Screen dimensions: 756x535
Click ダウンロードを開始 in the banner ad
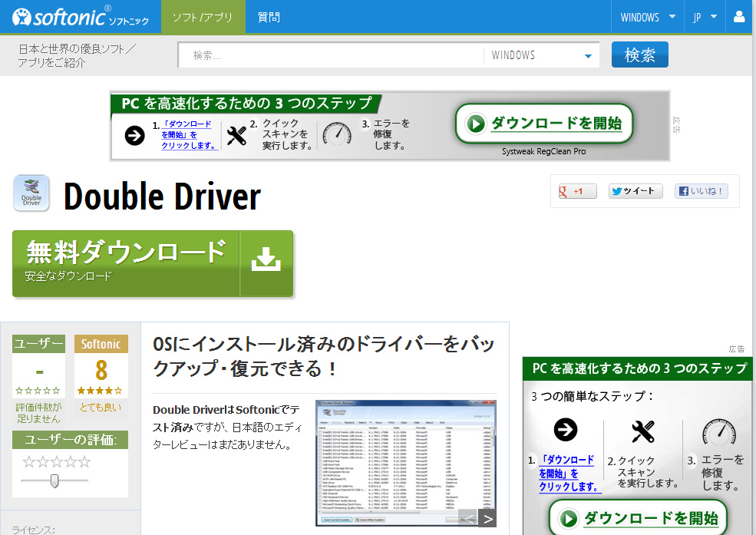point(544,122)
